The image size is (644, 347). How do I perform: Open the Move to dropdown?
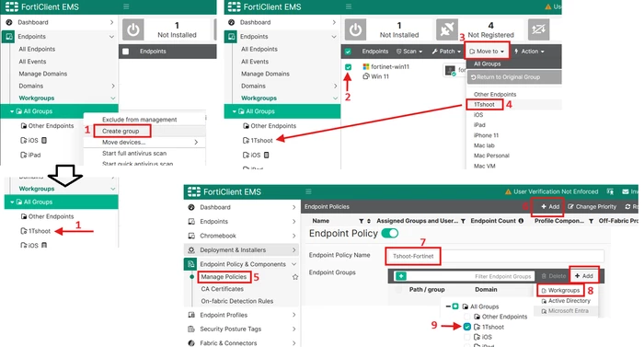[487, 52]
